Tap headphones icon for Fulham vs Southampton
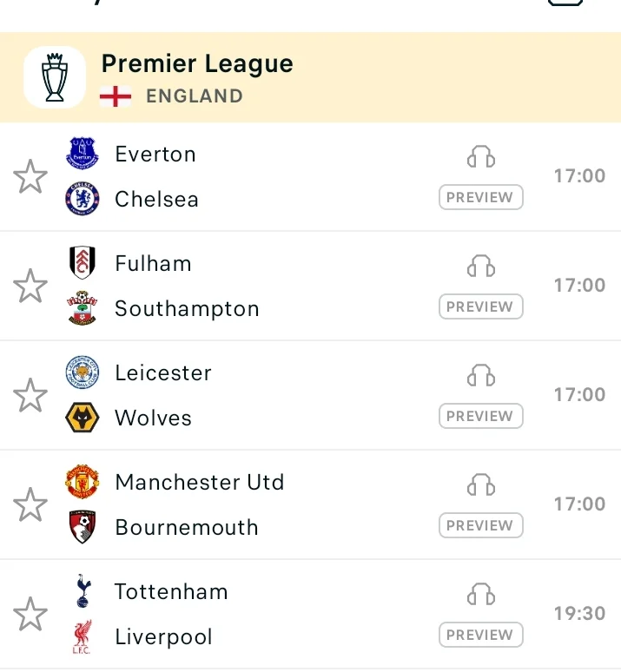The image size is (621, 672). pyautogui.click(x=481, y=267)
